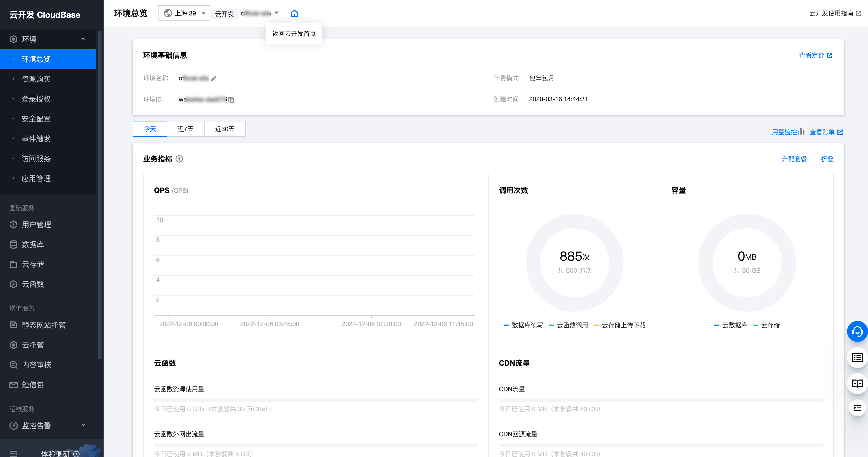Click the 监控告警 gauge icon
The image size is (868, 457).
coord(14,425)
